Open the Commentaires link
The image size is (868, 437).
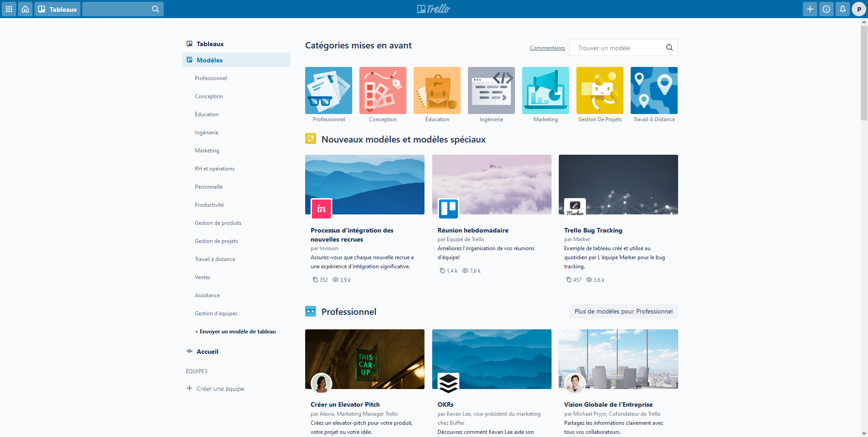547,48
